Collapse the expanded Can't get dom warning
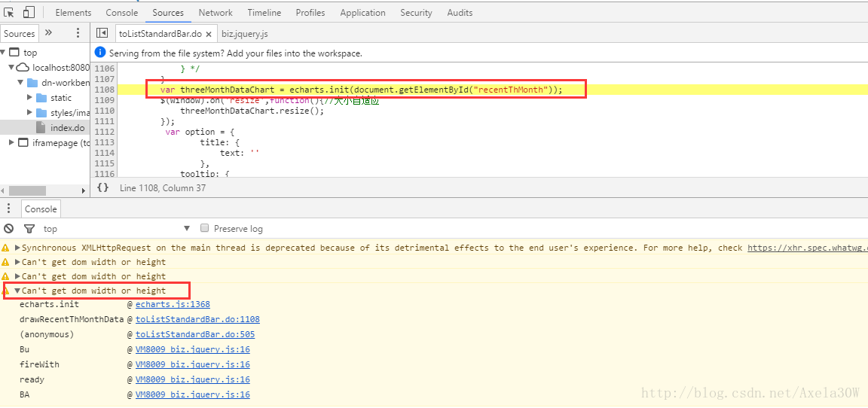Viewport: 868px width, 408px height. (18, 291)
